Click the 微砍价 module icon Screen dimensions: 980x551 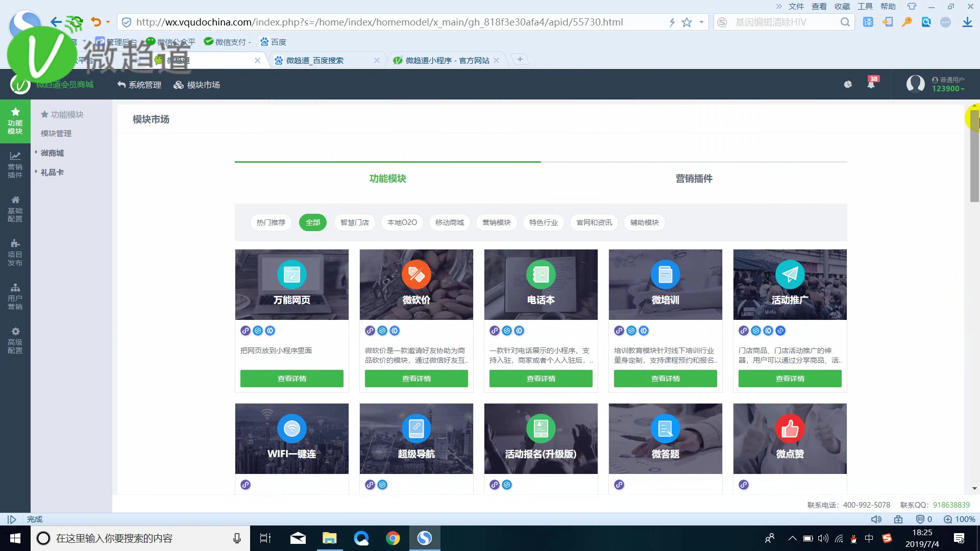pos(416,274)
